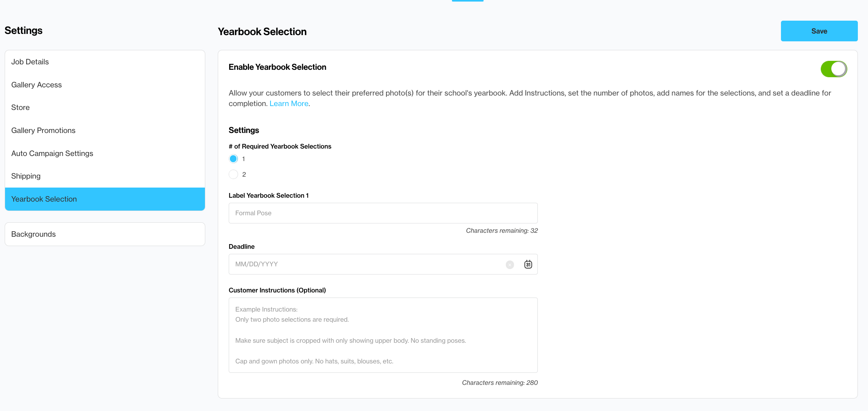Click the Settings sidebar heading
Image resolution: width=868 pixels, height=411 pixels.
point(23,30)
